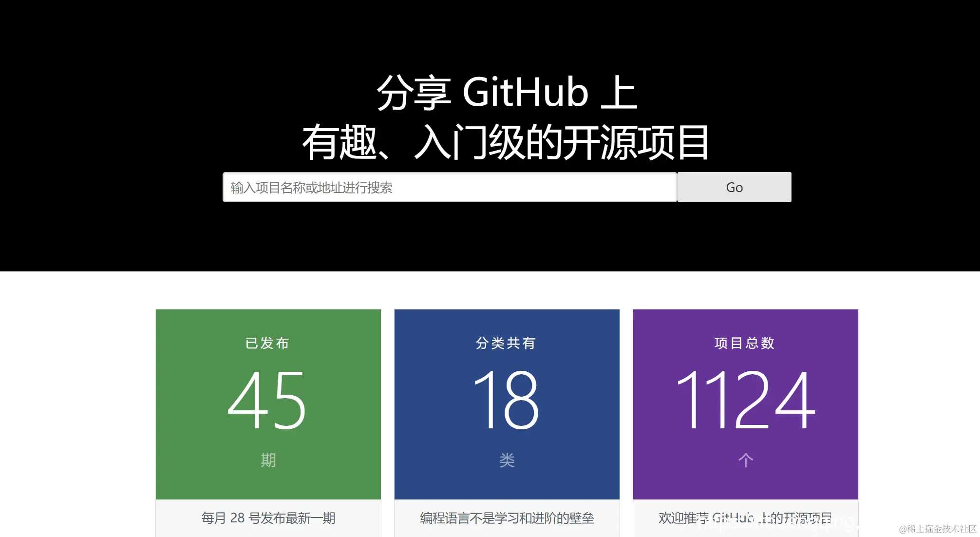Click the large number 18
The width and height of the screenshot is (980, 537).
click(x=506, y=400)
